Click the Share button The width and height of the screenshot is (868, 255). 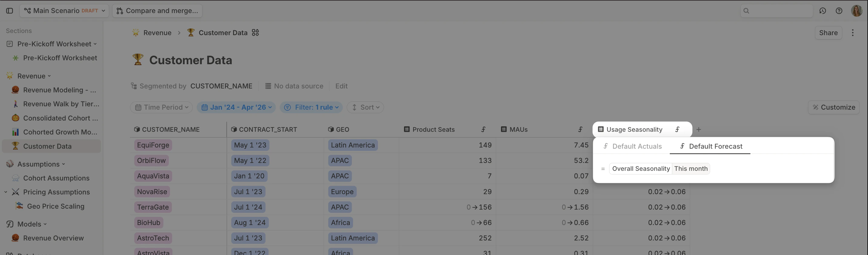pyautogui.click(x=828, y=33)
